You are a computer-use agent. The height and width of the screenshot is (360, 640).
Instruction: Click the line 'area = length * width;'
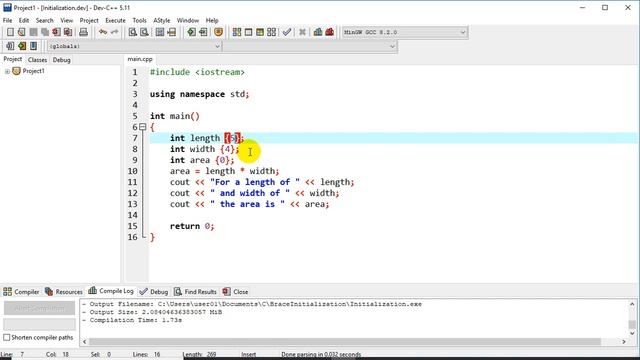pos(224,171)
